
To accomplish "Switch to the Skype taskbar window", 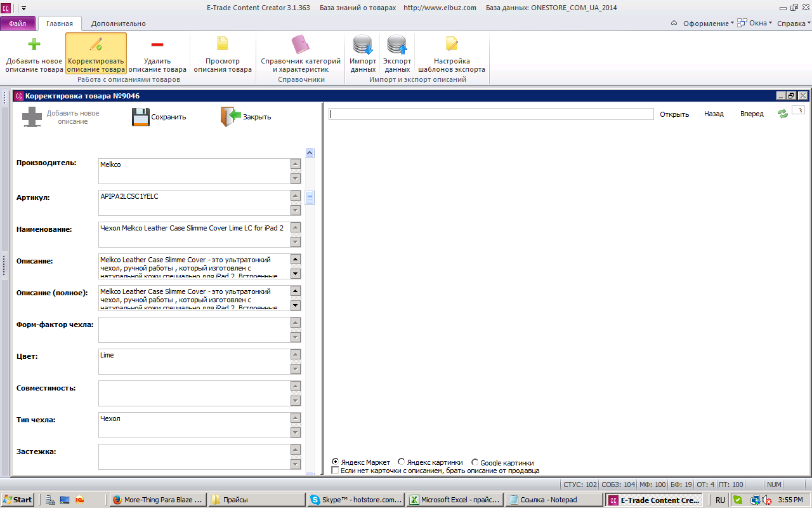I will click(x=355, y=500).
